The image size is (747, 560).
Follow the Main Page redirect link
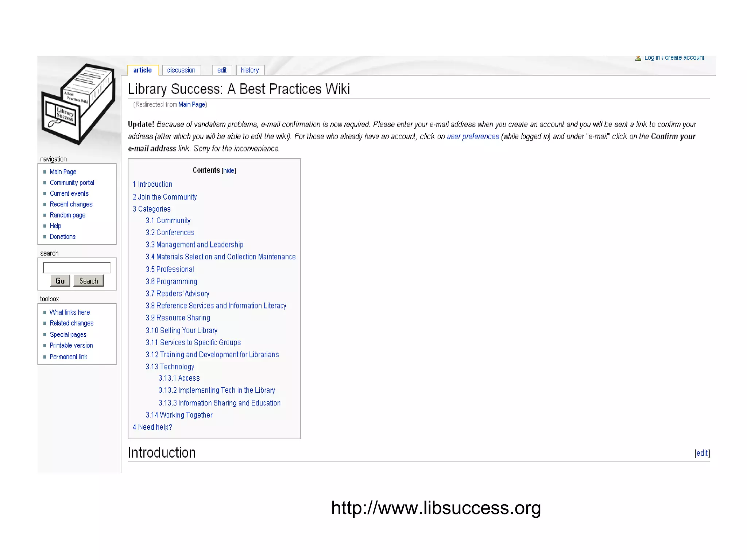192,105
